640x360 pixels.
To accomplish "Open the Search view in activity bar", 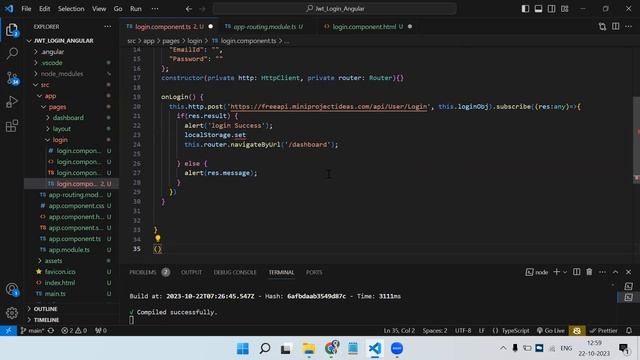I will click(12, 53).
